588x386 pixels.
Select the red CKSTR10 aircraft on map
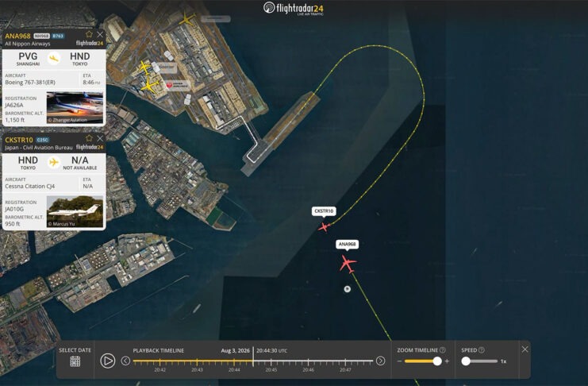point(324,227)
